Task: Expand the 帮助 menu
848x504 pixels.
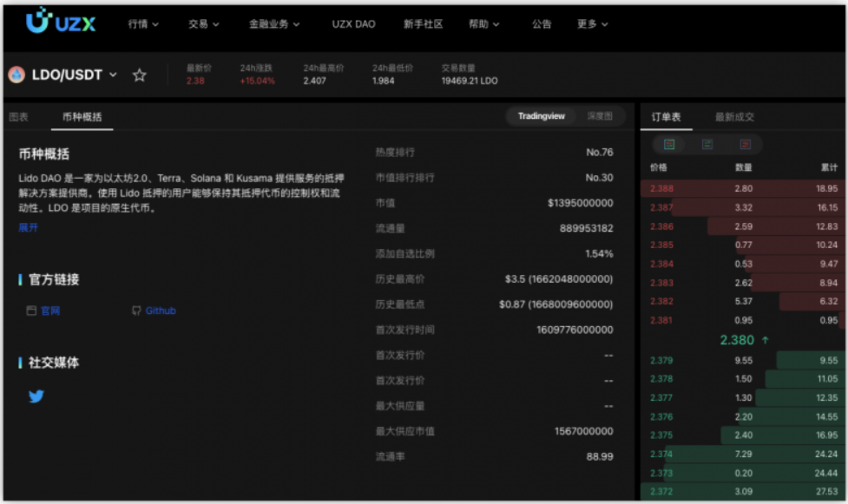Action: click(x=483, y=23)
